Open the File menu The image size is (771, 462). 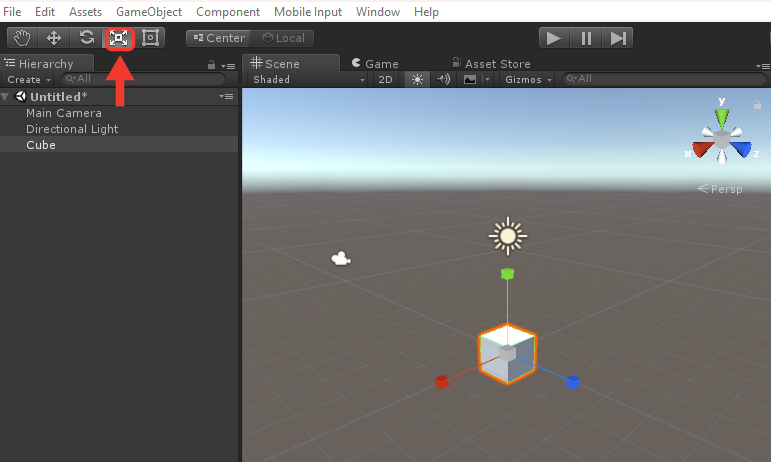coord(12,12)
